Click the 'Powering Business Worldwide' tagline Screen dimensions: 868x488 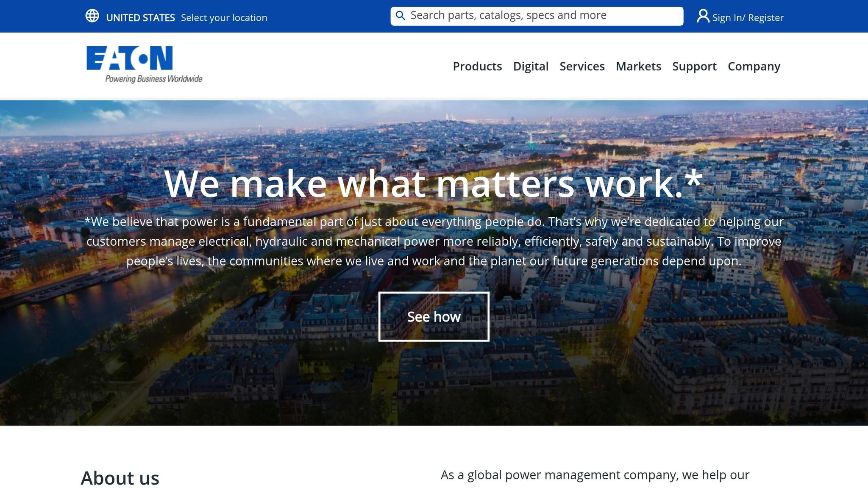153,79
